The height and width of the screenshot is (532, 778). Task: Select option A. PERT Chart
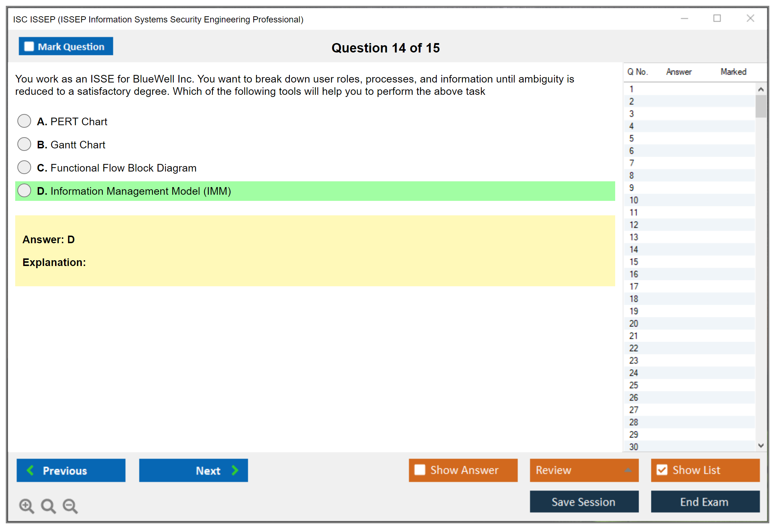click(24, 121)
